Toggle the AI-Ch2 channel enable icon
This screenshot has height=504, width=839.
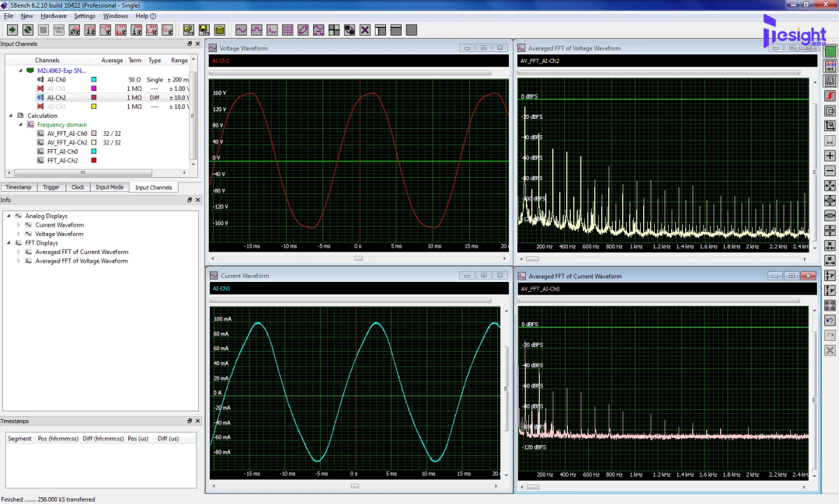pos(40,97)
